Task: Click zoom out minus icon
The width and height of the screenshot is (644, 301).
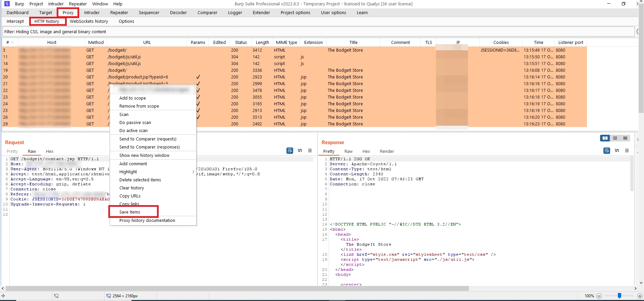Action: (x=599, y=296)
